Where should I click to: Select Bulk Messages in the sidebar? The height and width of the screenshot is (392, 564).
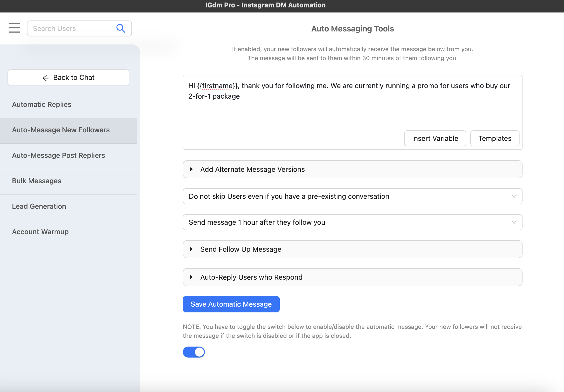(x=37, y=181)
